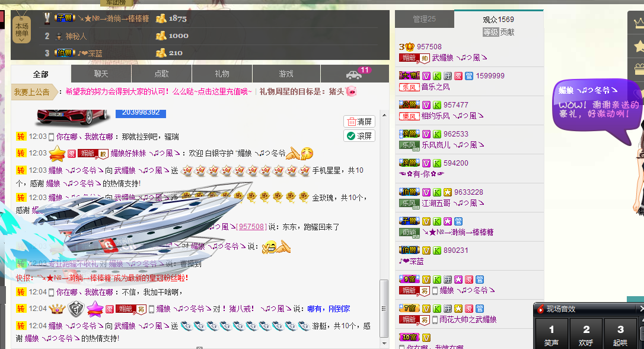Select audience user 有-你

click(470, 169)
